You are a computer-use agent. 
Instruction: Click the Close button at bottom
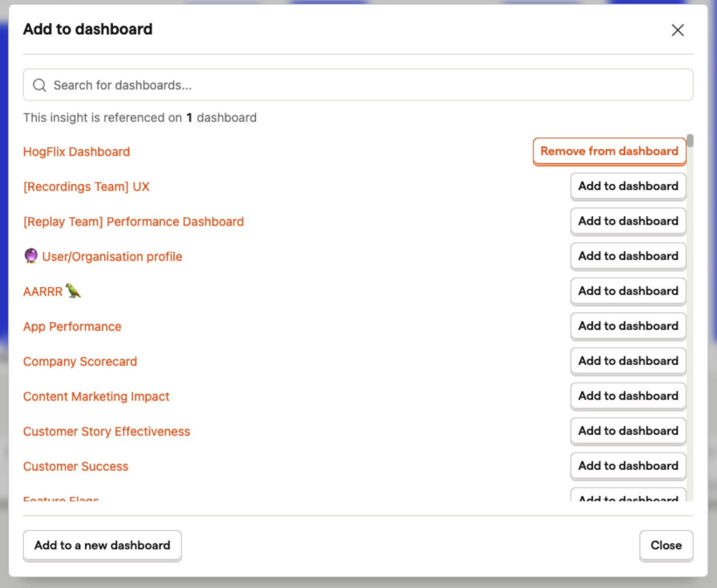666,545
